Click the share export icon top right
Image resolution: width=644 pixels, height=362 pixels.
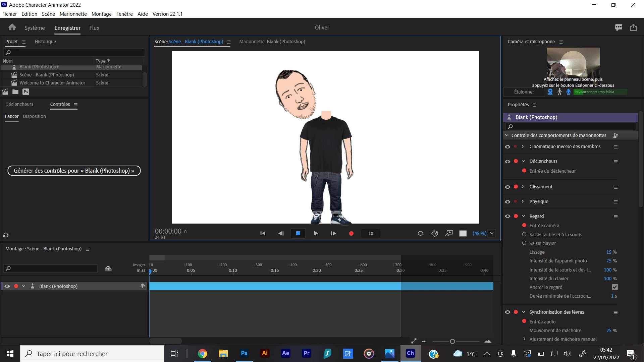pos(633,27)
